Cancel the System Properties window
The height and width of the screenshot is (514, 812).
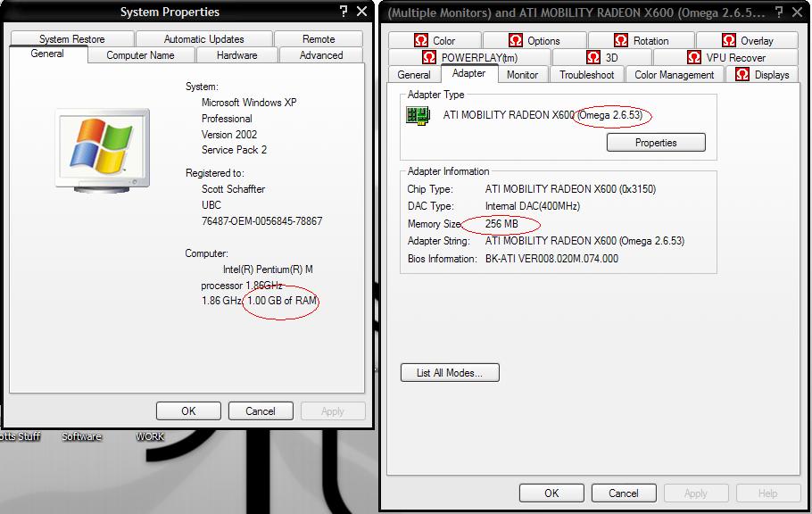[x=261, y=410]
